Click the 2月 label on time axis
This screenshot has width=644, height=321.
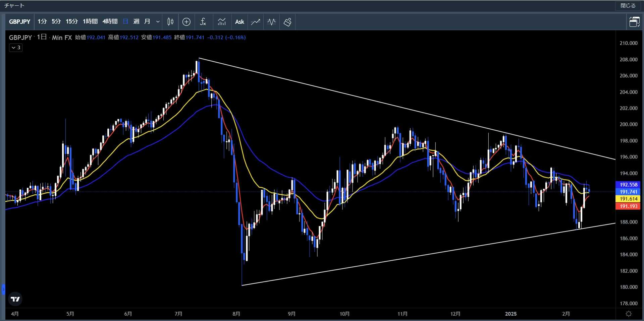coord(566,314)
